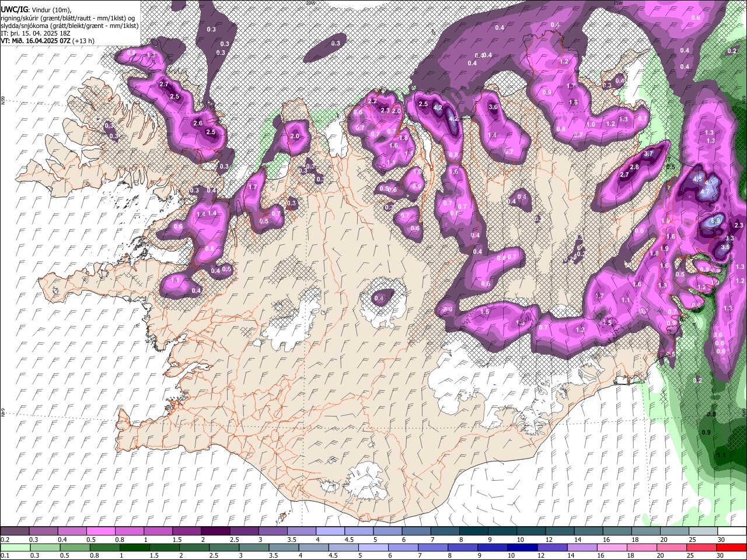The height and width of the screenshot is (560, 747).
Task: Click the bright red swatch for 30 mm rain
Action: click(x=732, y=547)
